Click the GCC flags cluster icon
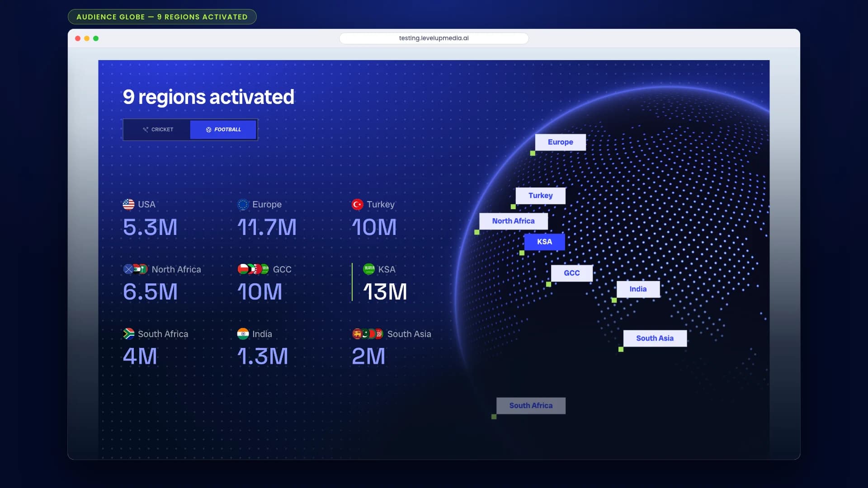Image resolution: width=868 pixels, height=488 pixels. (x=253, y=269)
